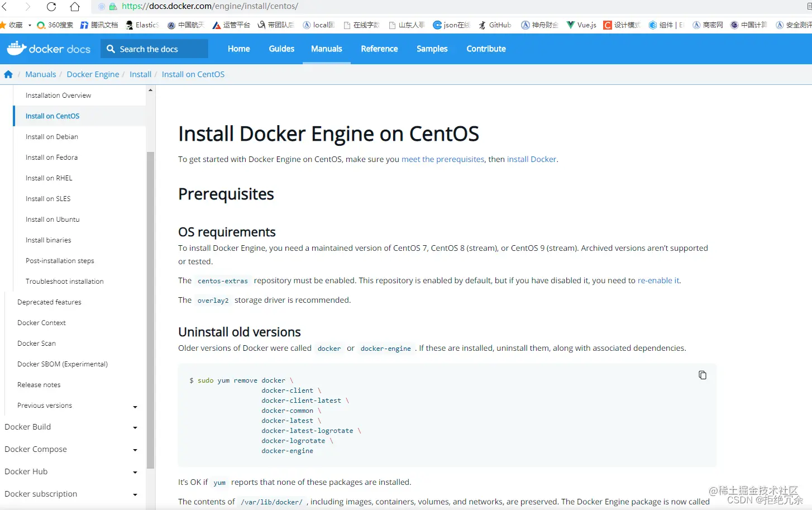Open the 神舟财会 bookmark
Screen dimensions: 812x510
tap(539, 25)
